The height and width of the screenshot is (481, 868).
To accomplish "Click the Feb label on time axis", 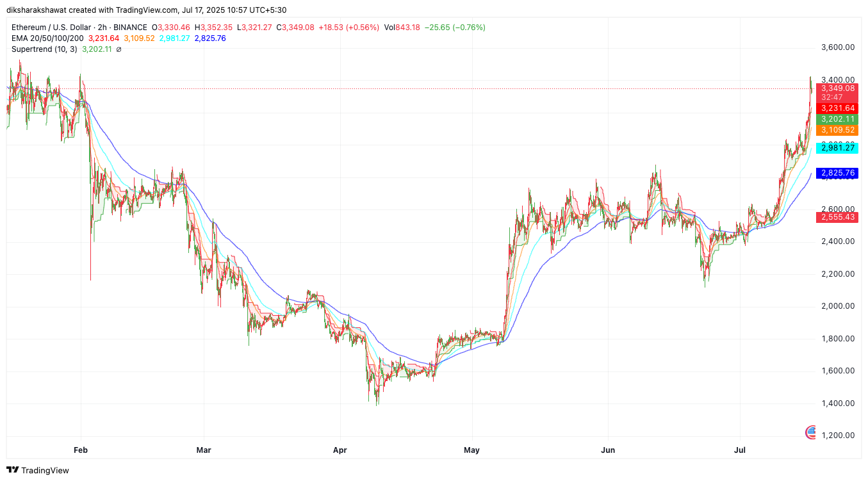I will (x=81, y=450).
